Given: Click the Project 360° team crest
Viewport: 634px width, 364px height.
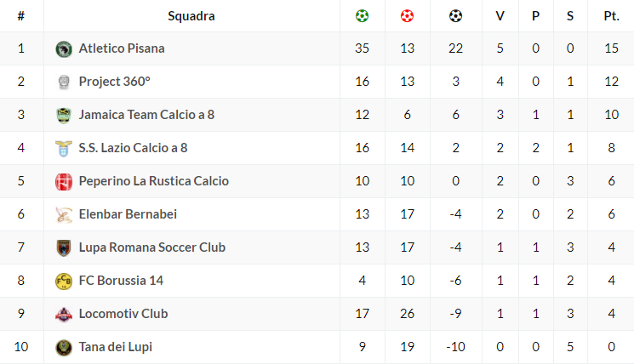Looking at the screenshot, I should [x=63, y=82].
